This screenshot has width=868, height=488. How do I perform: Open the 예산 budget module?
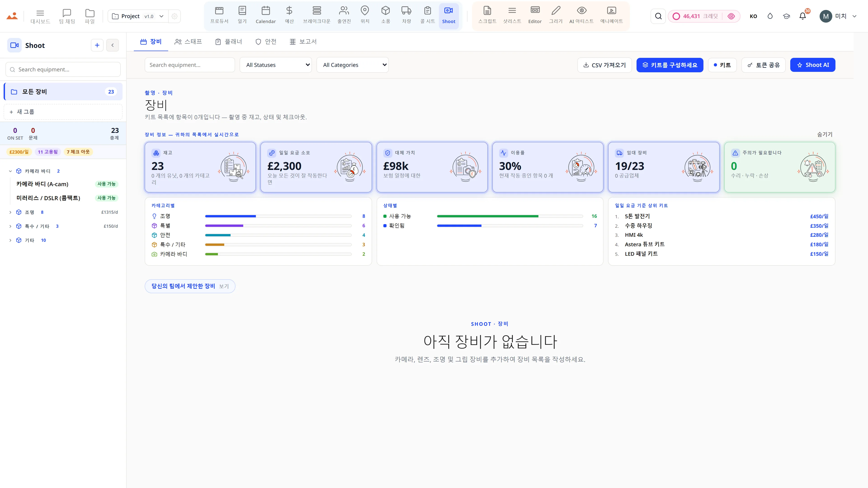289,16
